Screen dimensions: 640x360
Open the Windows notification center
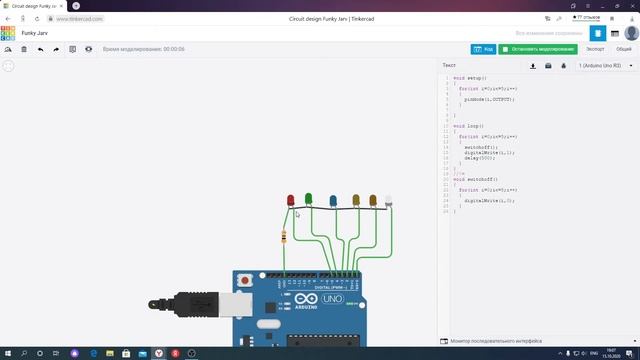[629, 353]
